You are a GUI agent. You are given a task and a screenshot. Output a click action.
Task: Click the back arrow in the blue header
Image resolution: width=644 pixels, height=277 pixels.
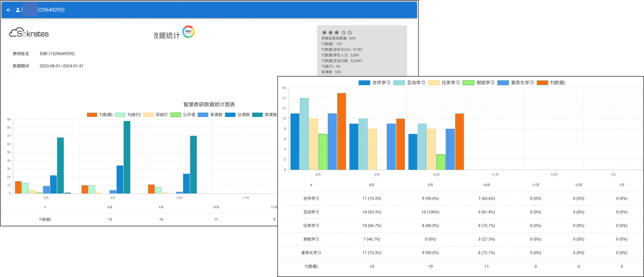point(8,10)
